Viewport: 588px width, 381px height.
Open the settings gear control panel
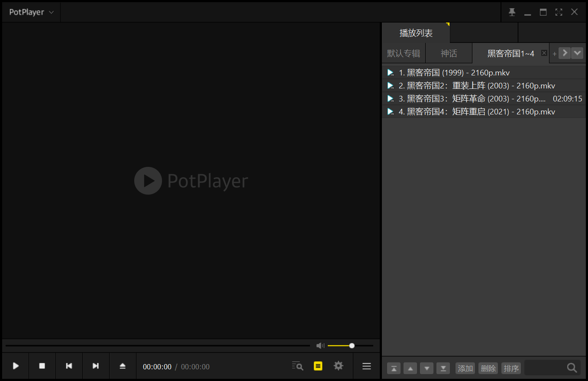pyautogui.click(x=338, y=366)
